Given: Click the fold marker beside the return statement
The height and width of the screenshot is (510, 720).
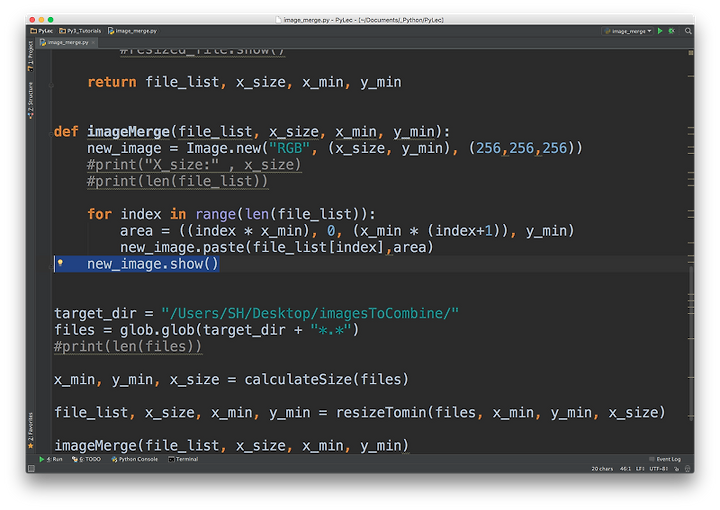Looking at the screenshot, I should click(51, 84).
